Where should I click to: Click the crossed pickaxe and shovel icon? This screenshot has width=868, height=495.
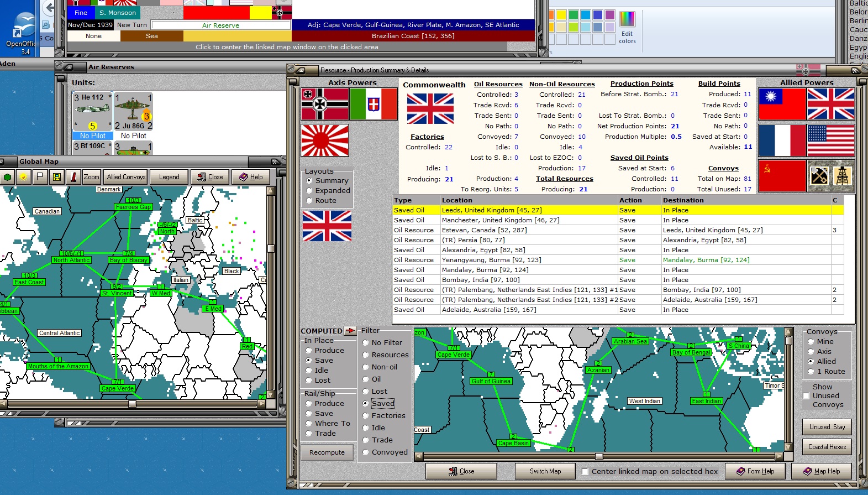tap(819, 176)
